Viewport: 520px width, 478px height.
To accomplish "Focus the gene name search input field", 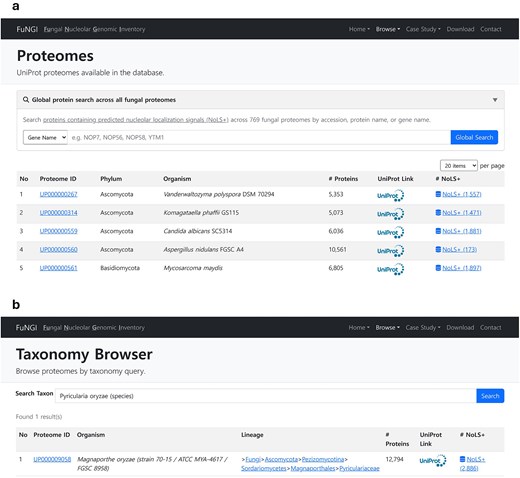I will pos(259,137).
